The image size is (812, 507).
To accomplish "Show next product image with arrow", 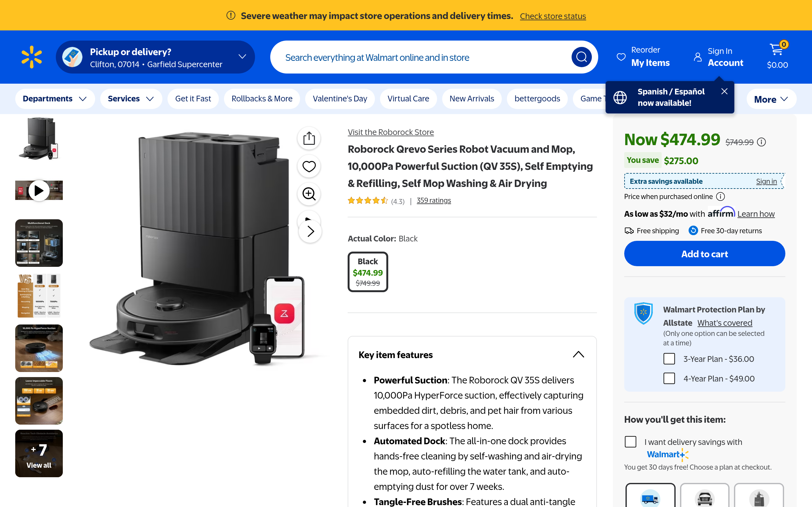I will click(311, 231).
